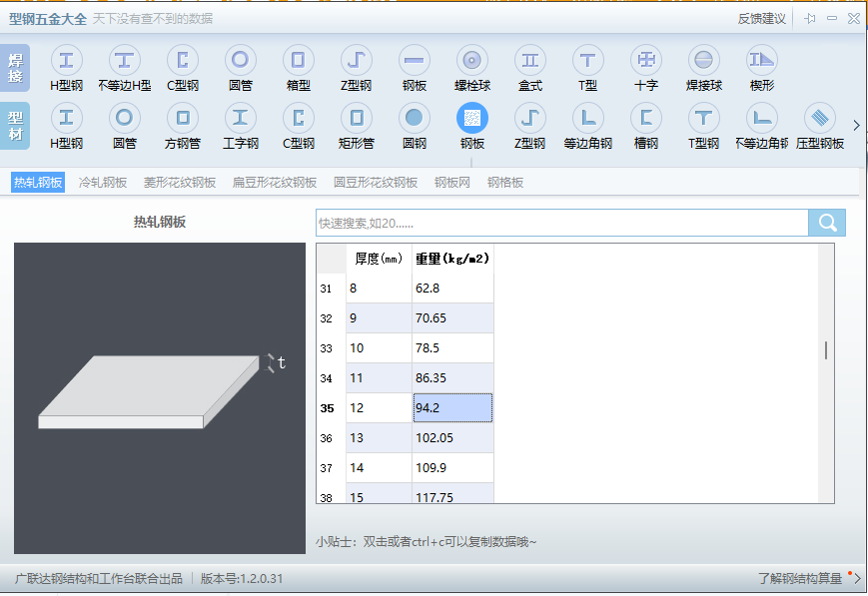
Task: Click the search magnifier button
Action: tap(827, 223)
